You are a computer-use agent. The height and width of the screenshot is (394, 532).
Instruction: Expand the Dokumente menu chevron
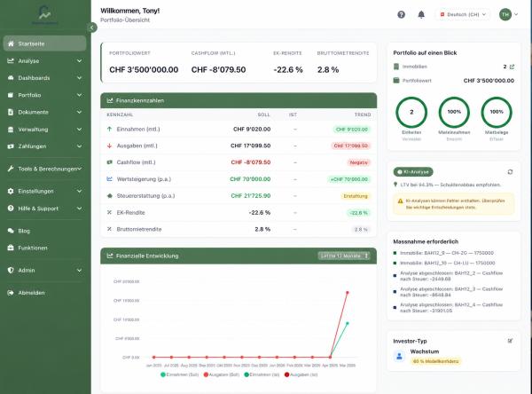(x=79, y=112)
